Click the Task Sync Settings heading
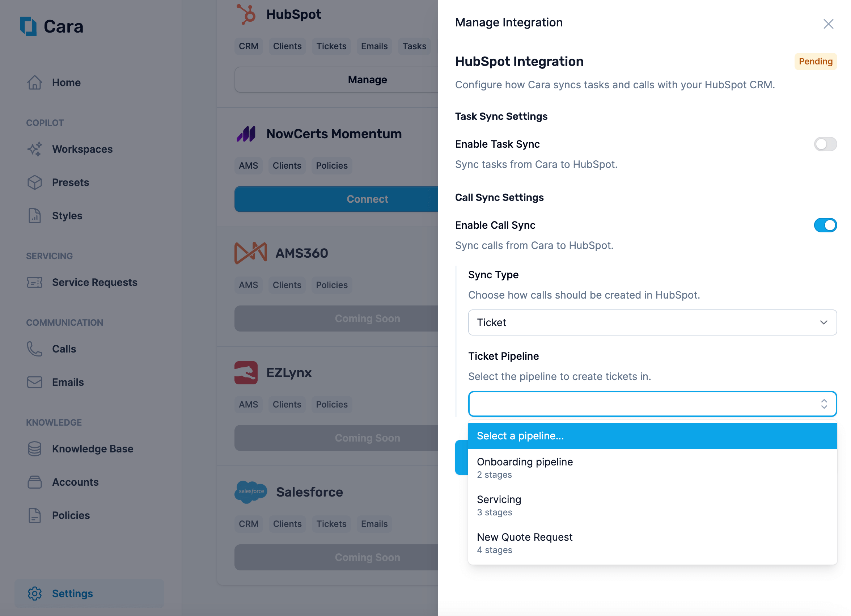851x616 pixels. [501, 117]
